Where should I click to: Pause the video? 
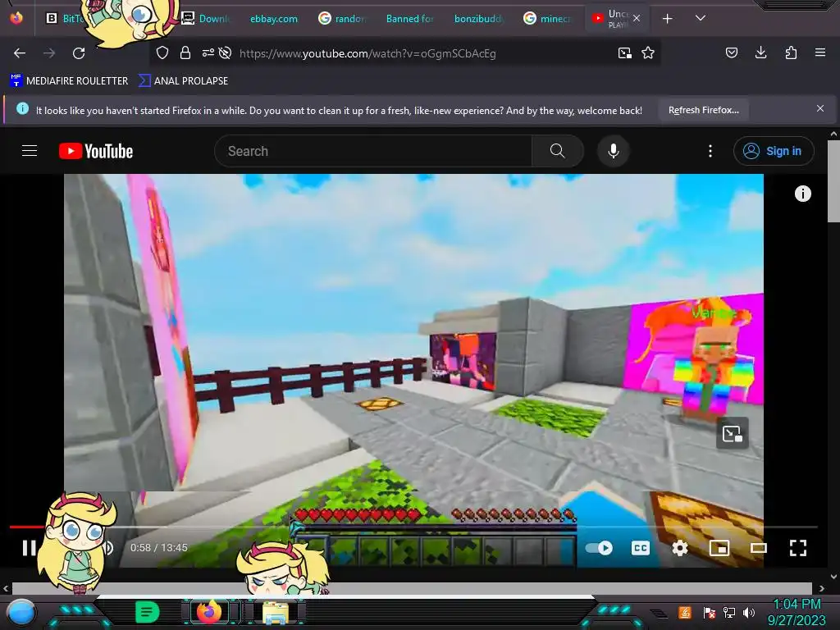tap(29, 547)
